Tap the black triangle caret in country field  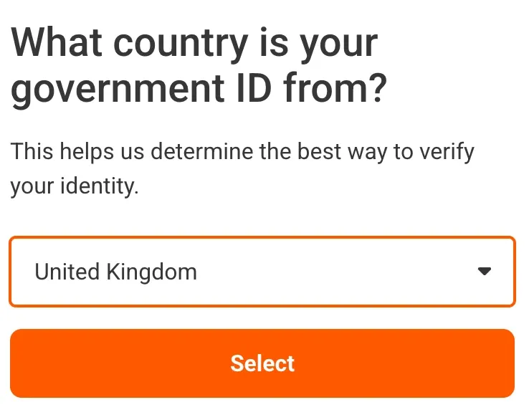(485, 272)
